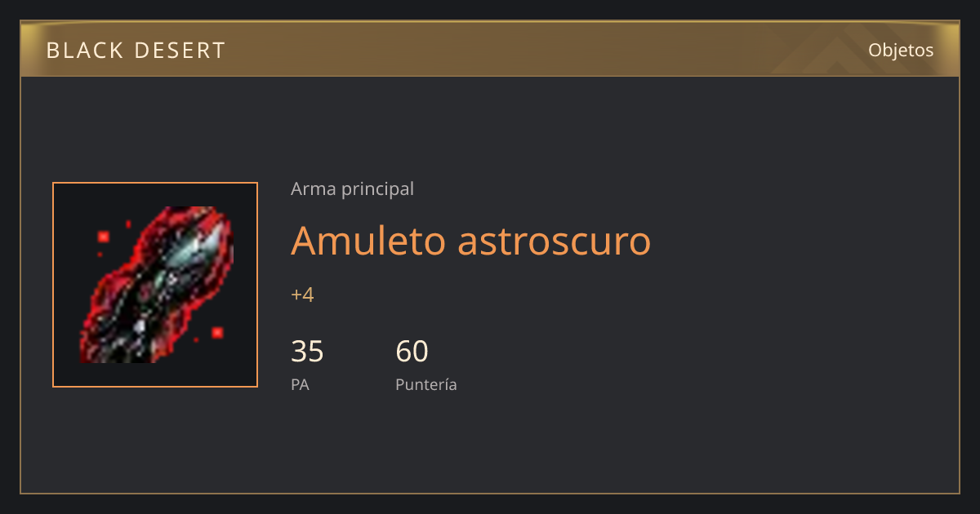This screenshot has height=514, width=980.
Task: Click the BLACK DESERT header title
Action: point(136,51)
